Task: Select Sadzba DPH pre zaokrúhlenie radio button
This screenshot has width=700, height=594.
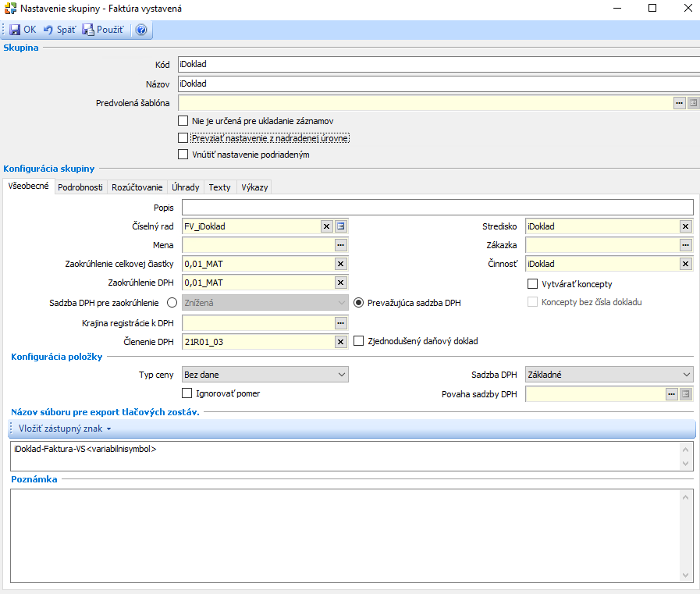Action: [x=171, y=303]
